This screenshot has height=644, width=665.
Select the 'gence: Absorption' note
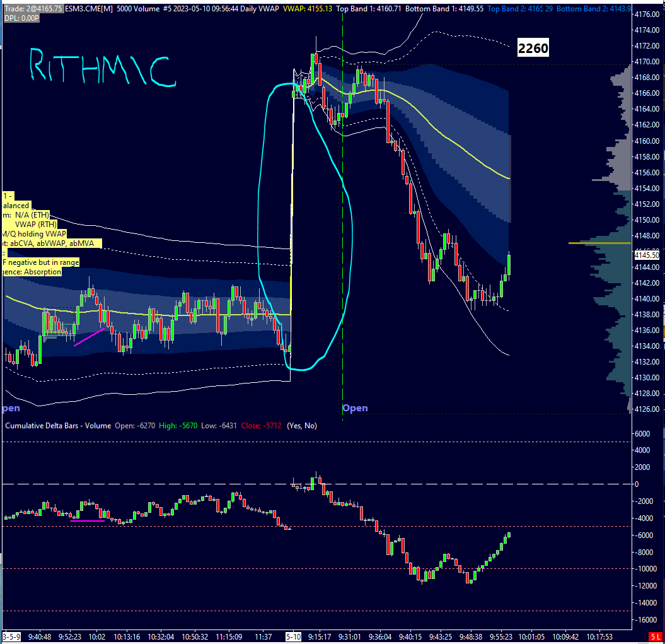point(32,272)
